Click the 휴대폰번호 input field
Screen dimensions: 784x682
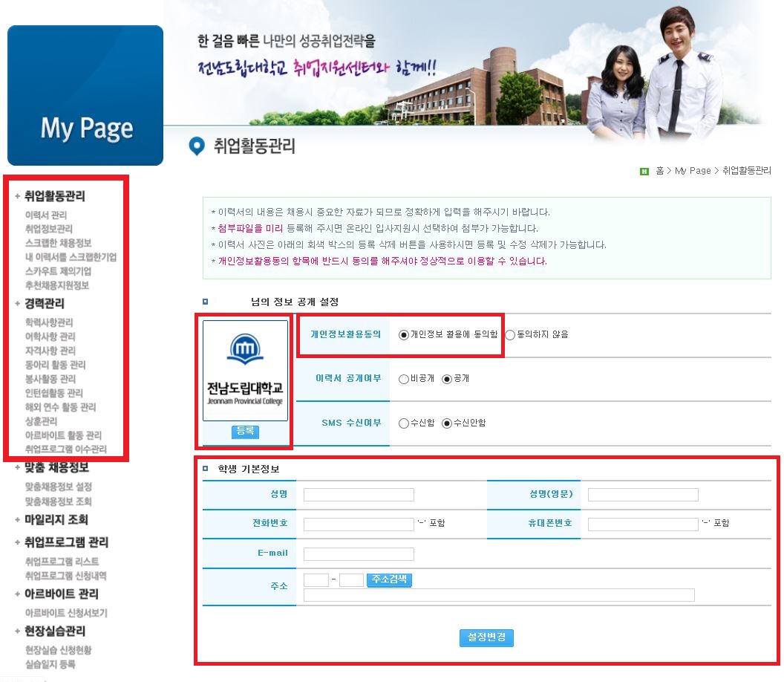[x=643, y=525]
